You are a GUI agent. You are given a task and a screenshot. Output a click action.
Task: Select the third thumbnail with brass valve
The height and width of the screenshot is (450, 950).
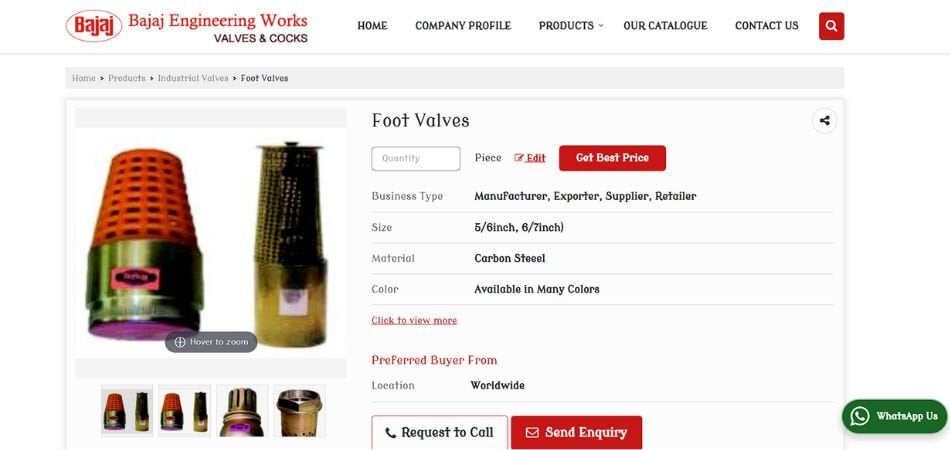(242, 411)
